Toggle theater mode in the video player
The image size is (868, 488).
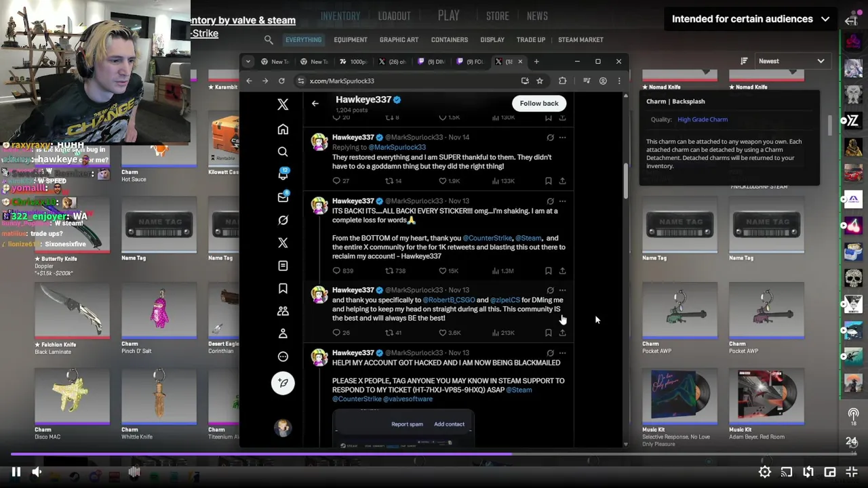830,472
